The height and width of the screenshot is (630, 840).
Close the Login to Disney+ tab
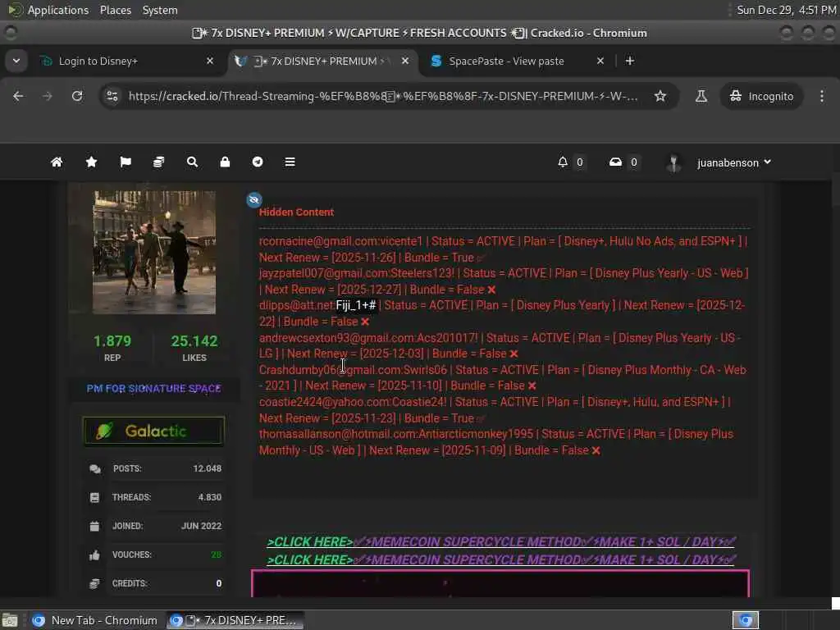210,61
